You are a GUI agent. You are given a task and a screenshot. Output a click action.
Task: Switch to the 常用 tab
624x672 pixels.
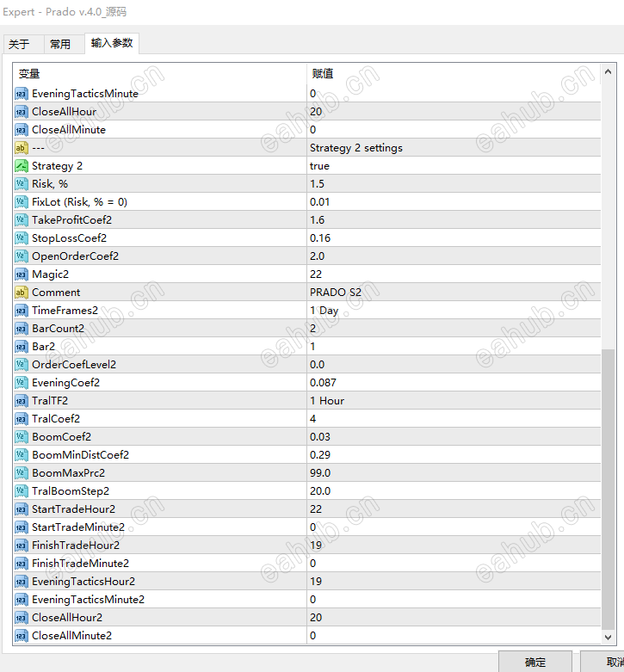[x=64, y=44]
